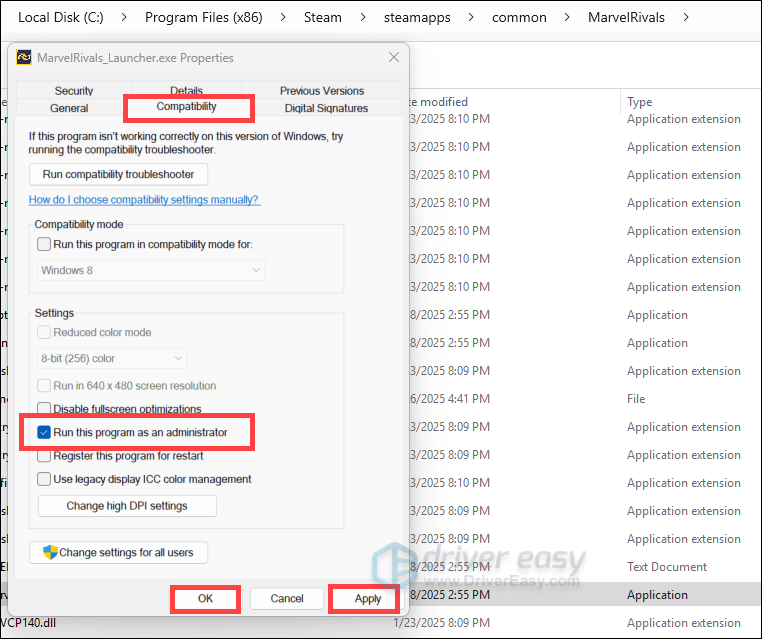This screenshot has height=639, width=762.
Task: Uncheck Run this program as an administrator
Action: (44, 432)
